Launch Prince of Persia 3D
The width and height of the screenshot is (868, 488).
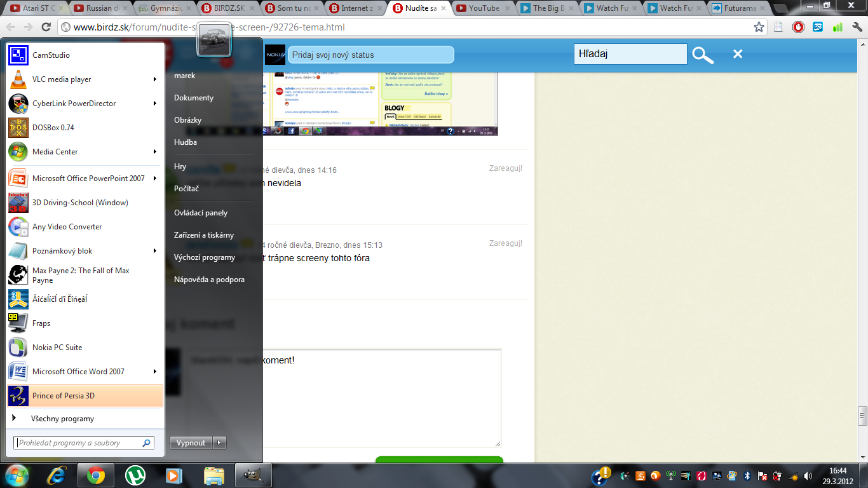tap(85, 396)
